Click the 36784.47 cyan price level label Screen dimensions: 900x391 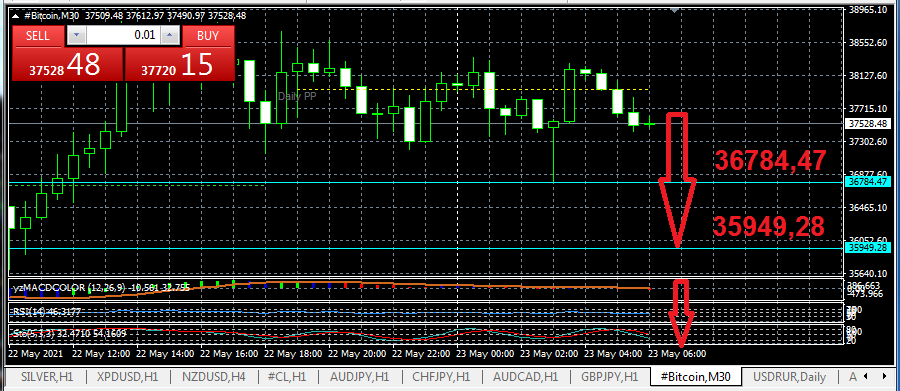pyautogui.click(x=867, y=182)
